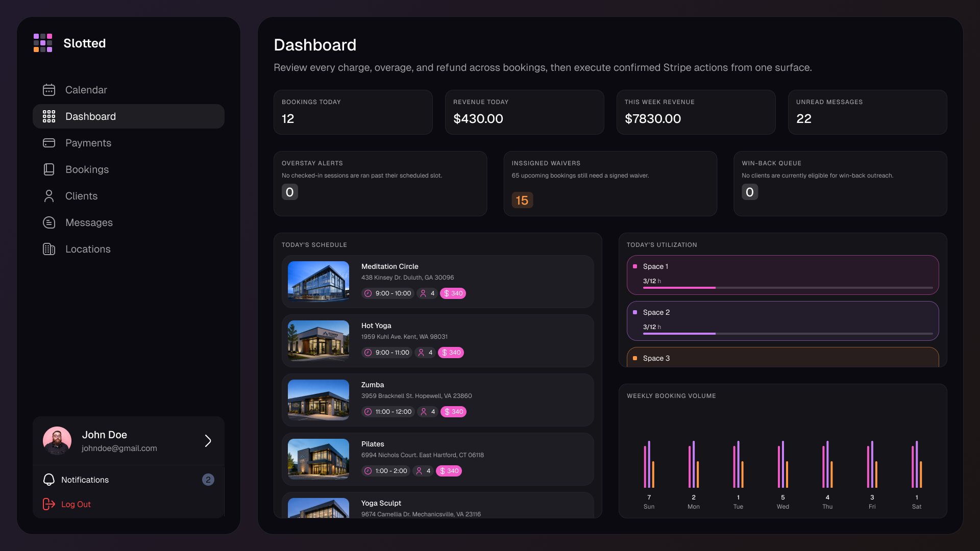Click the Win-Back Queue count badge 0
The width and height of the screenshot is (980, 551).
(750, 192)
